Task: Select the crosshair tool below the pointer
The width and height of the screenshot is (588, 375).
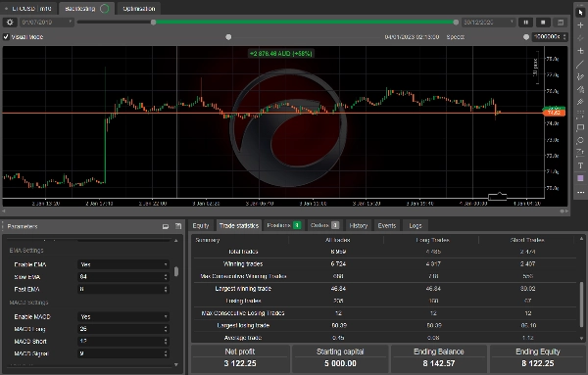Action: pyautogui.click(x=580, y=25)
